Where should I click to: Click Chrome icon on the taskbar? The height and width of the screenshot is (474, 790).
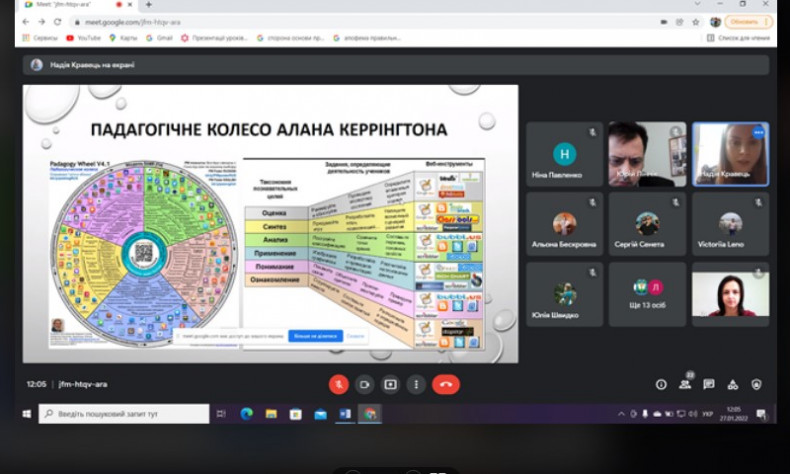(370, 414)
